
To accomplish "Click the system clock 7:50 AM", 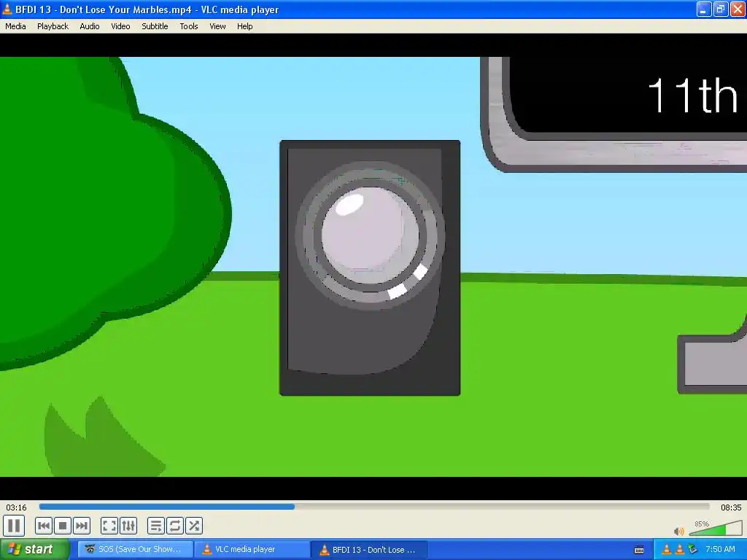I will (x=720, y=550).
